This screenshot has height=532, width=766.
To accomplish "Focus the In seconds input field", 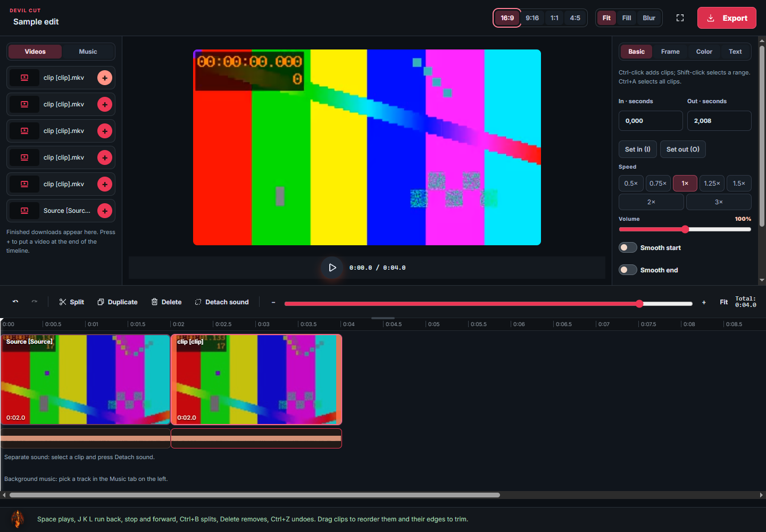I will click(x=651, y=121).
